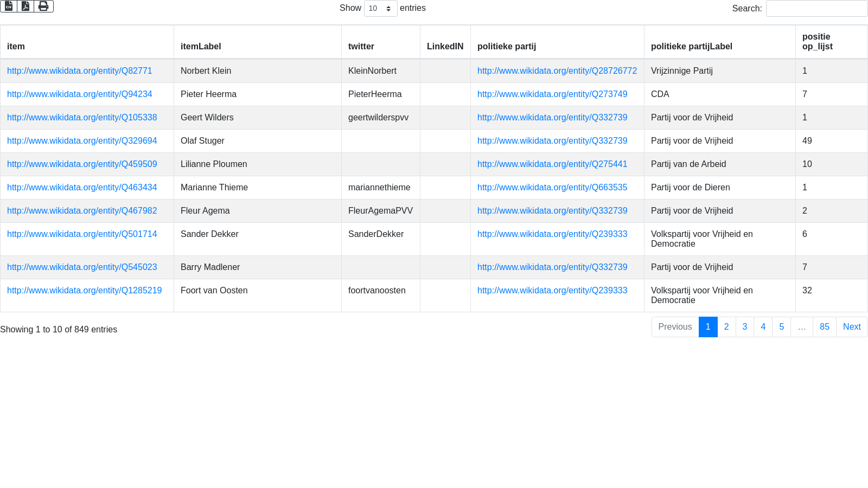Open wikidata entity Q501714 link

click(x=82, y=234)
